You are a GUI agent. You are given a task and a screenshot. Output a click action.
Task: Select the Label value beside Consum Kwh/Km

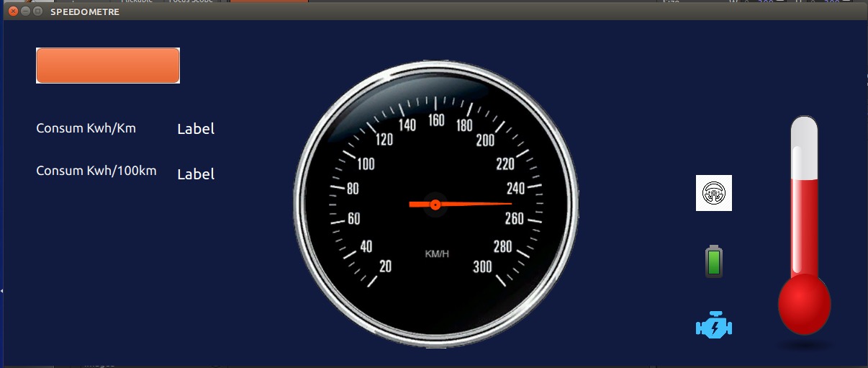tap(196, 130)
